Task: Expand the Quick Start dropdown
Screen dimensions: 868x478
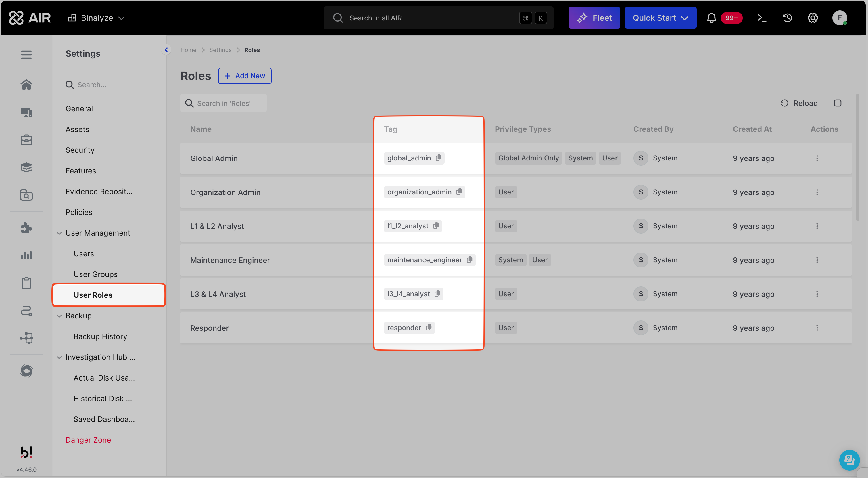Action: pyautogui.click(x=660, y=18)
